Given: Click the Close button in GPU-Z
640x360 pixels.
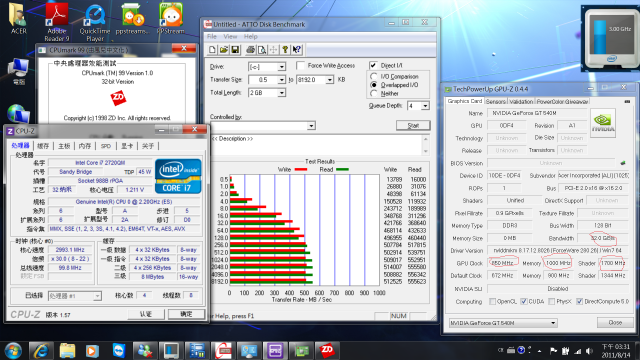Looking at the screenshot, I should pyautogui.click(x=615, y=322).
